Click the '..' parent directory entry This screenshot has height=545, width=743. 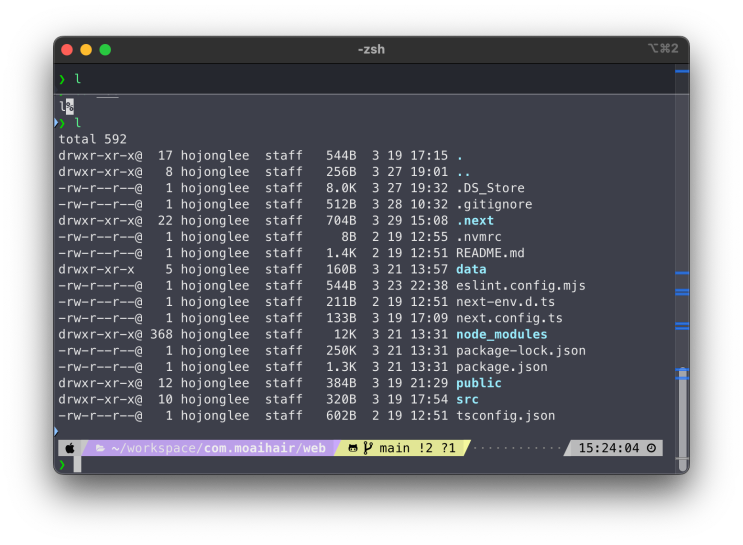tap(463, 173)
